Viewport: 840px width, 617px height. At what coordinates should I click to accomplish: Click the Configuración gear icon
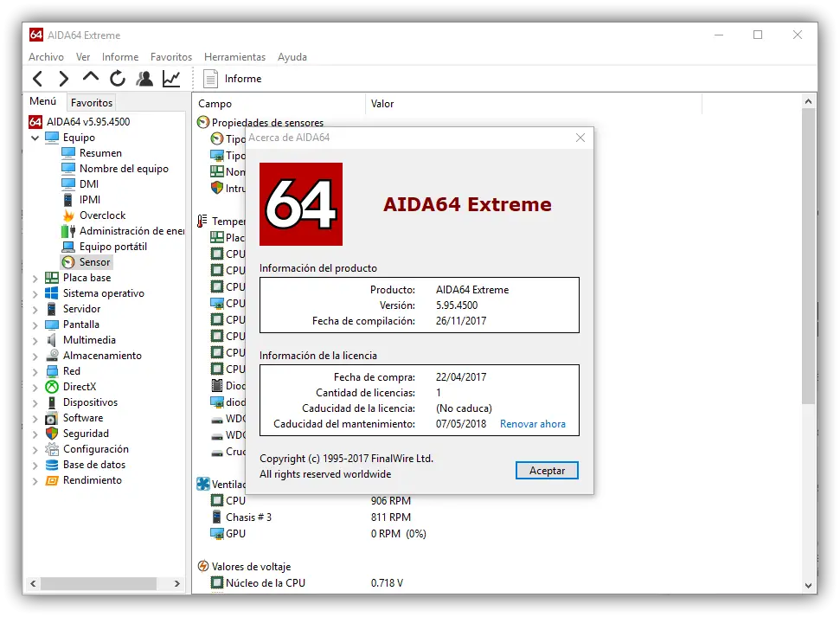click(x=52, y=448)
